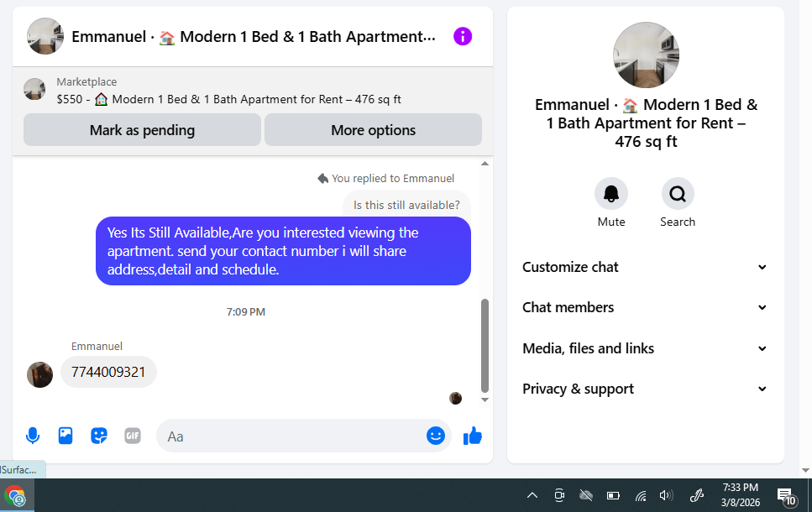
Task: Attach a file with the photo icon
Action: (65, 436)
